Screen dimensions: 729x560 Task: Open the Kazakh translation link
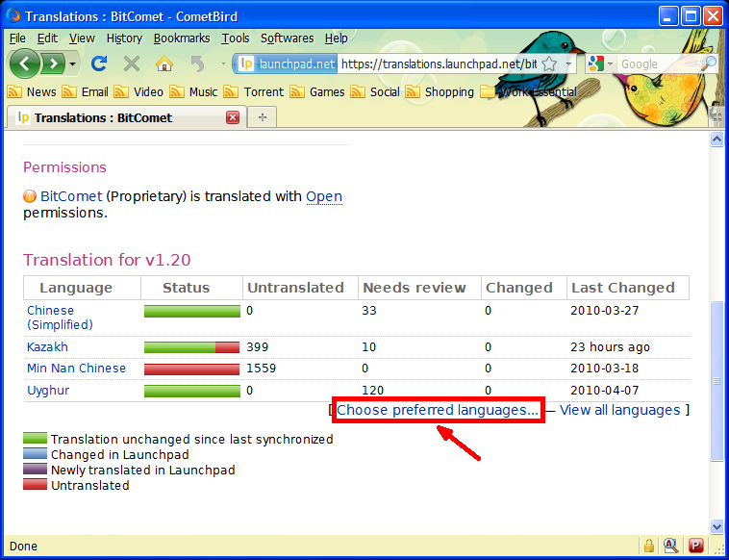47,346
